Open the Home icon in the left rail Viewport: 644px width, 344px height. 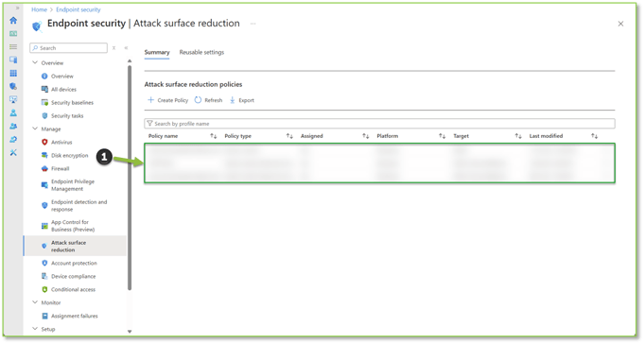point(13,21)
